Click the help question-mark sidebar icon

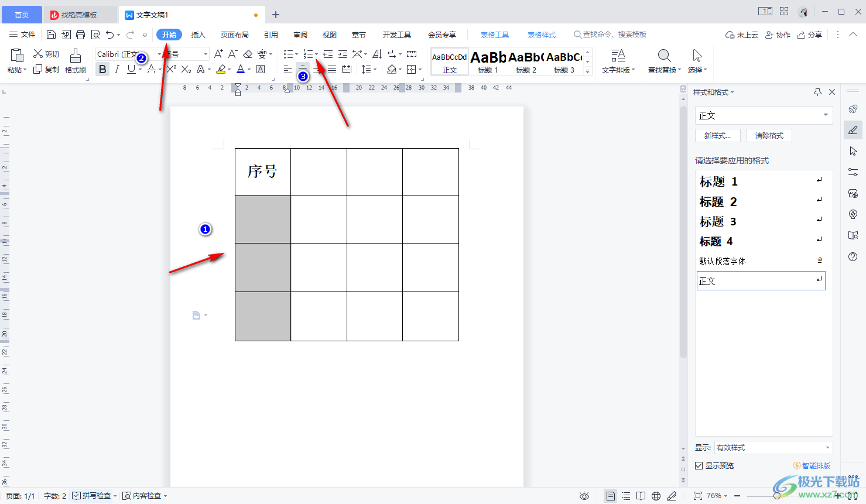pos(853,256)
